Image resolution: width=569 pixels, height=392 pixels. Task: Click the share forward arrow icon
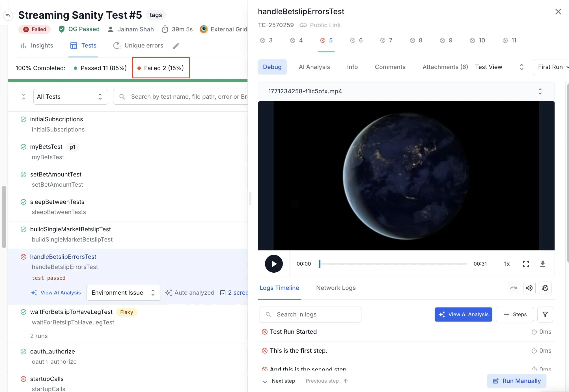tap(513, 288)
